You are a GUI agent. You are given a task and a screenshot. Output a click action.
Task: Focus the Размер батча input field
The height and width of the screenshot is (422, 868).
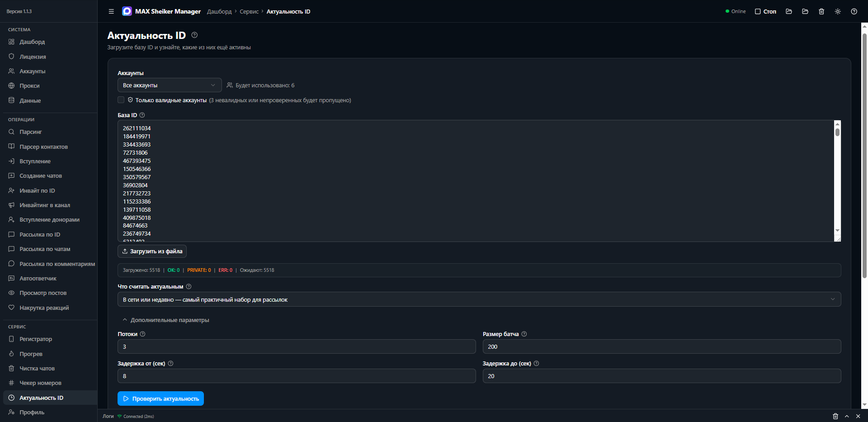point(662,346)
